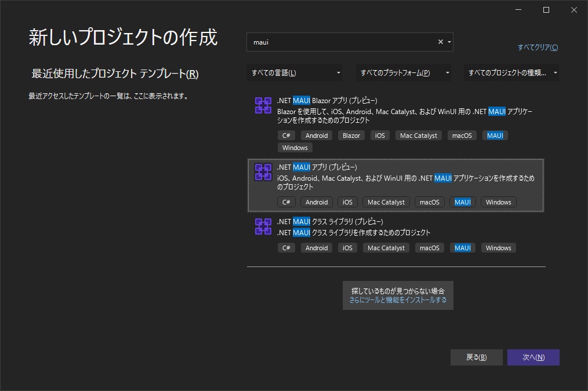Open the すべてのプロジェクトの種類 filter

click(511, 72)
